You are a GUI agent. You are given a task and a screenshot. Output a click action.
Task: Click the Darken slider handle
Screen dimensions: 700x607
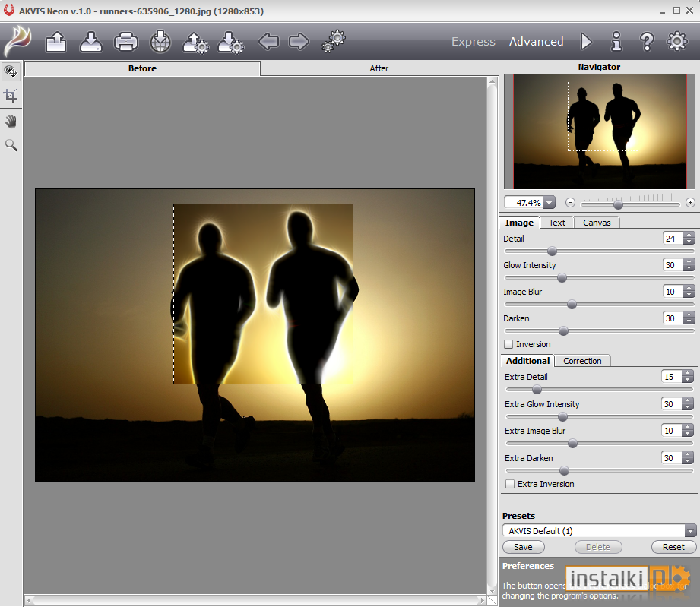pos(563,330)
